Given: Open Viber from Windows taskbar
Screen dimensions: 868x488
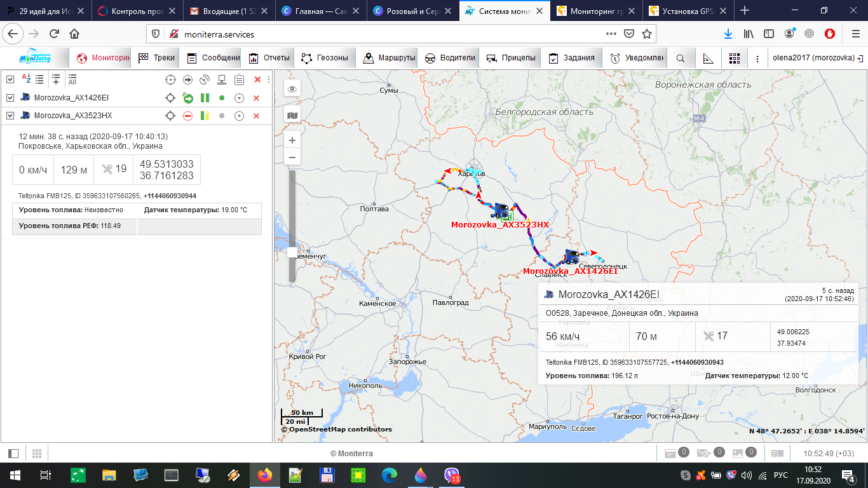Looking at the screenshot, I should pyautogui.click(x=452, y=475).
